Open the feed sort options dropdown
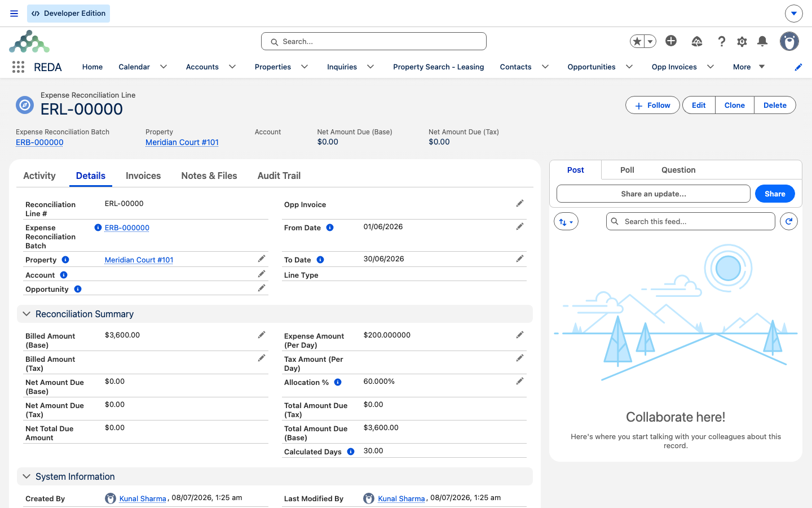The image size is (812, 508). [566, 222]
